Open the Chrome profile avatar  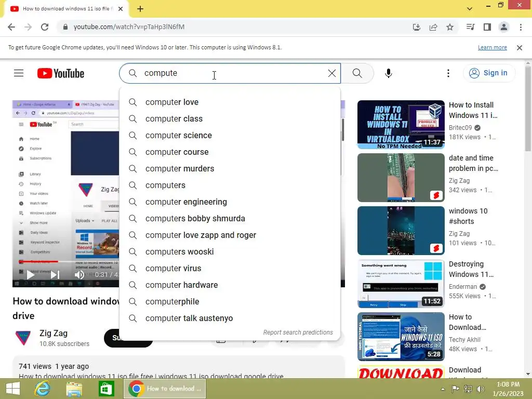504,27
